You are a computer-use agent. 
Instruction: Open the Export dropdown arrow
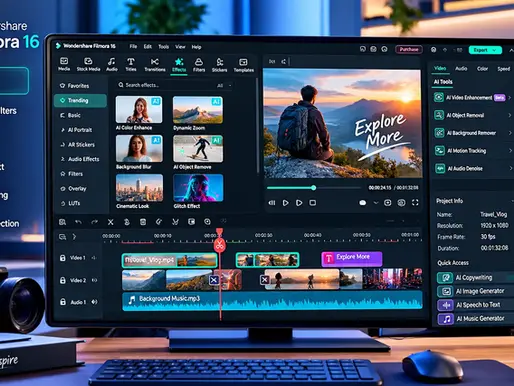(x=495, y=50)
